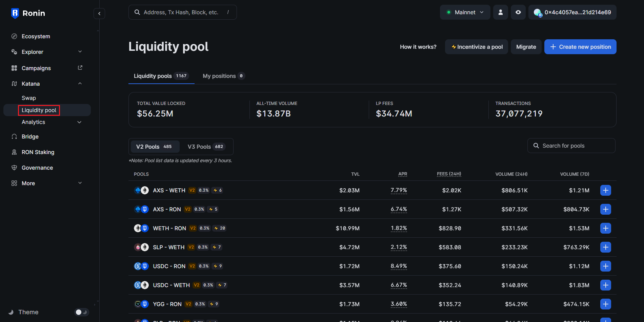
Task: Open Governance via the shield icon
Action: click(14, 167)
